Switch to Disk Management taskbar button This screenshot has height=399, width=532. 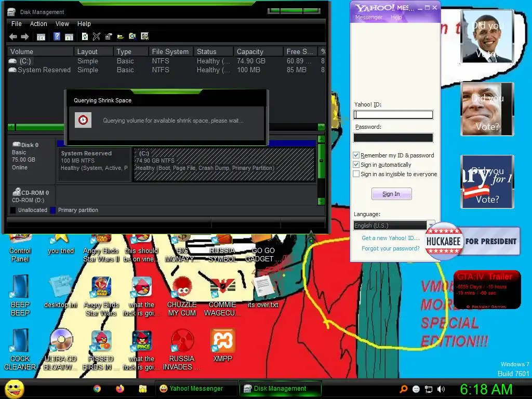pos(280,389)
